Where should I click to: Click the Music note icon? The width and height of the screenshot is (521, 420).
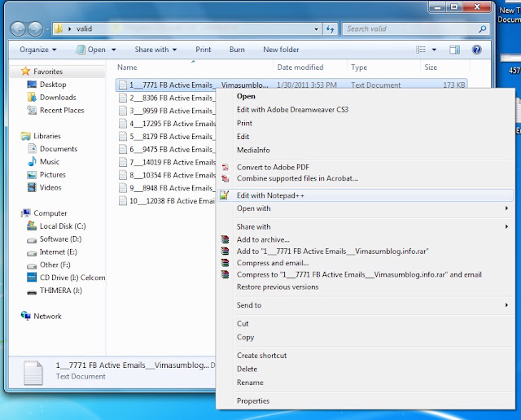pos(32,161)
